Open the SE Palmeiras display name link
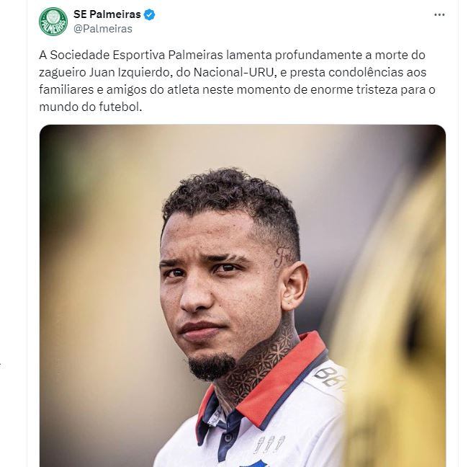The width and height of the screenshot is (476, 467). pyautogui.click(x=107, y=14)
